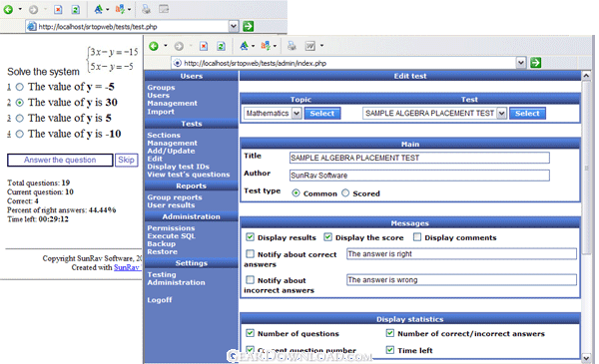Image resolution: width=599 pixels, height=364 pixels.
Task: Open Add/Update in Tests sidebar menu
Action: pos(171,151)
